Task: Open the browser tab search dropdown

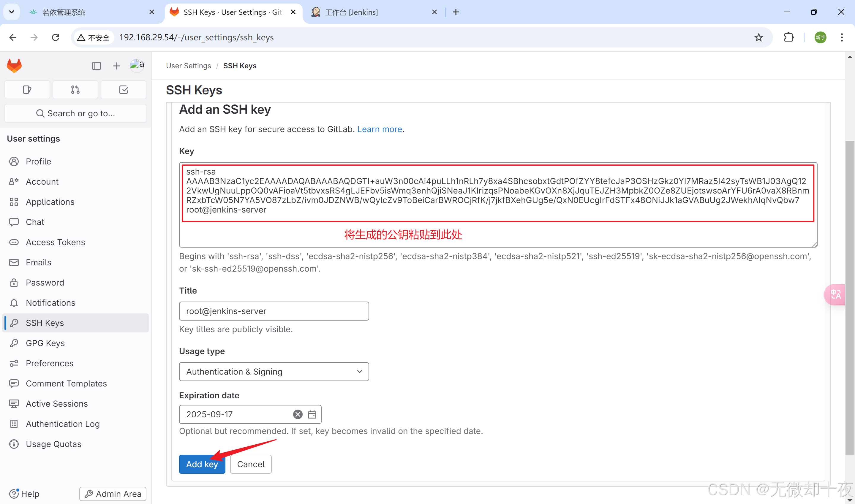Action: point(12,12)
